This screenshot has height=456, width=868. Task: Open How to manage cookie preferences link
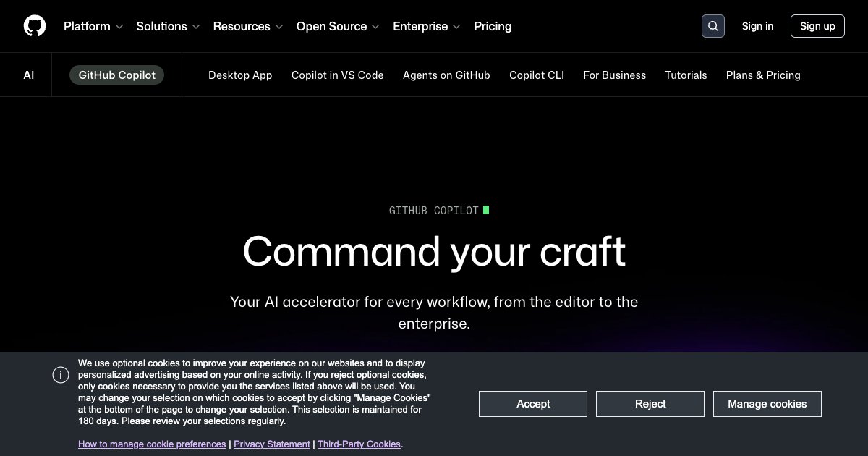[152, 444]
